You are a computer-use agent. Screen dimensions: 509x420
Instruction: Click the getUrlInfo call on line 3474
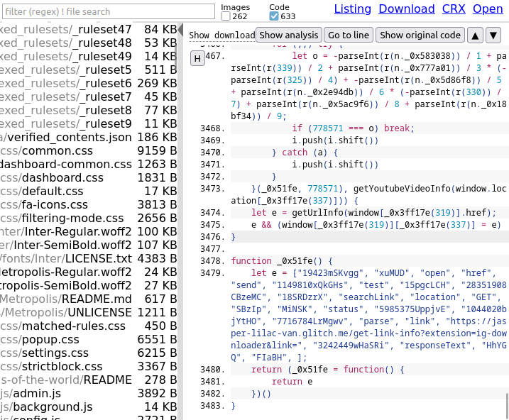317,213
